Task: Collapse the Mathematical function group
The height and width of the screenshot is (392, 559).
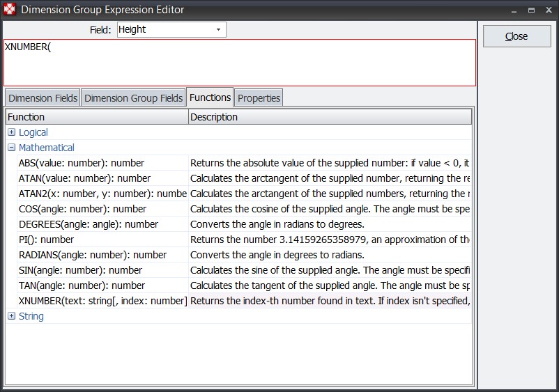Action: (x=12, y=148)
